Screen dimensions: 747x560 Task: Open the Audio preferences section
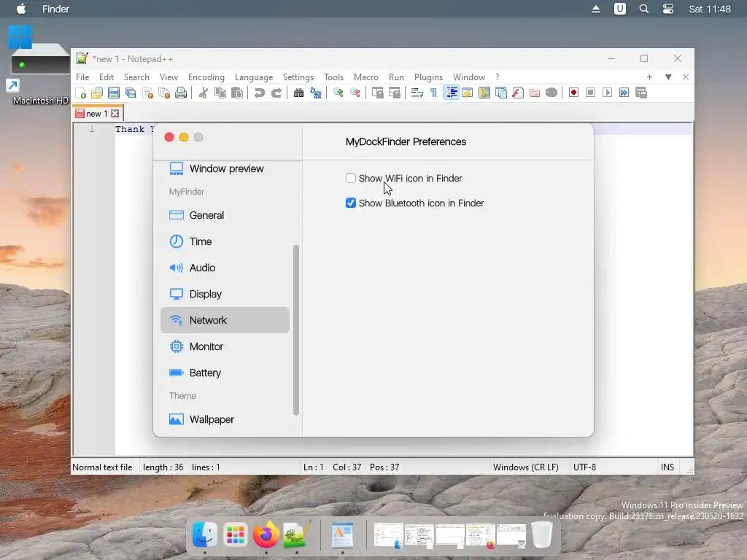coord(225,268)
